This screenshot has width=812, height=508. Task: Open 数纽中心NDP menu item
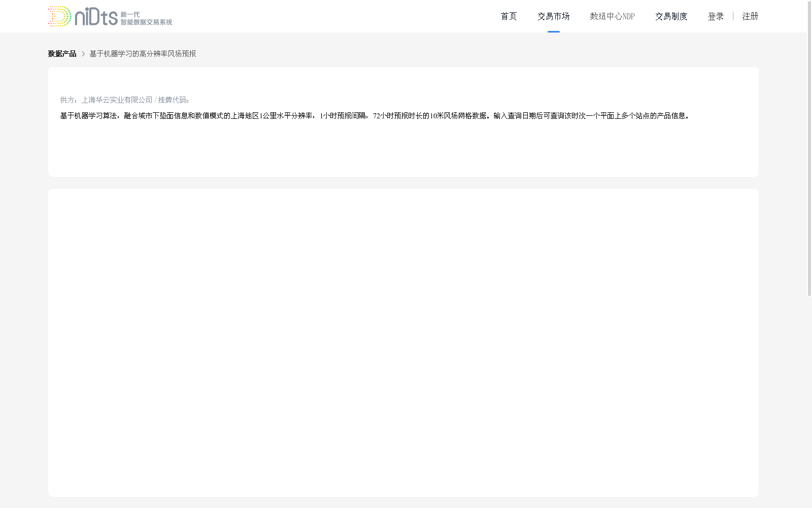612,16
